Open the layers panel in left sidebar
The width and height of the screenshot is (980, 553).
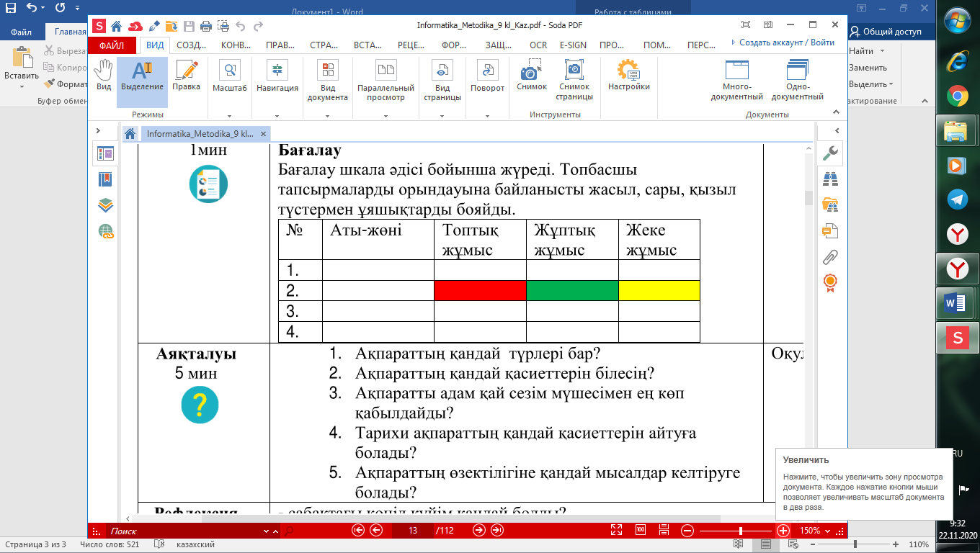tap(106, 205)
